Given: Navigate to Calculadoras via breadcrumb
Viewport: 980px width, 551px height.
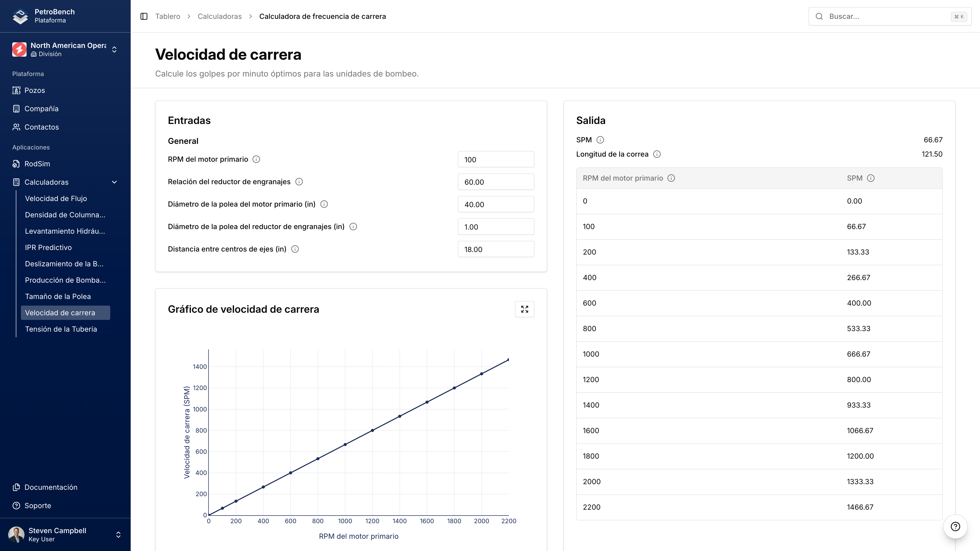Looking at the screenshot, I should click(219, 16).
